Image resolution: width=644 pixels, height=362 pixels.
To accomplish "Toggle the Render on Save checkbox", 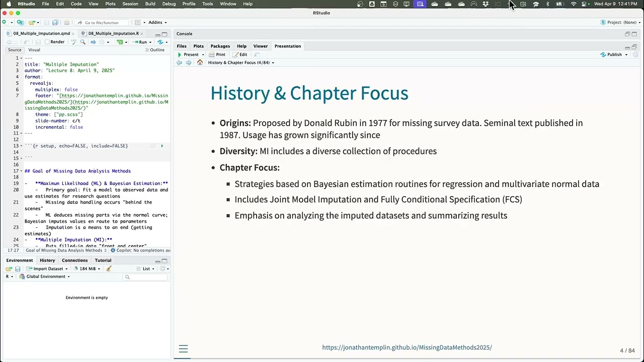I will tap(47, 42).
